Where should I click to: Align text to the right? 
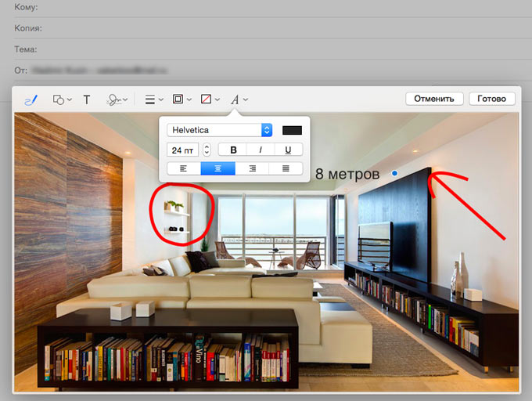point(252,168)
